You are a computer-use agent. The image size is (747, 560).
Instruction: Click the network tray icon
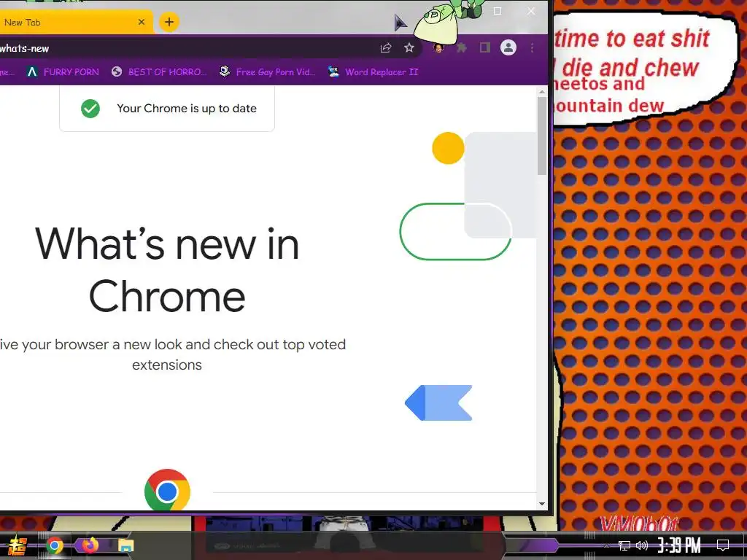click(624, 545)
